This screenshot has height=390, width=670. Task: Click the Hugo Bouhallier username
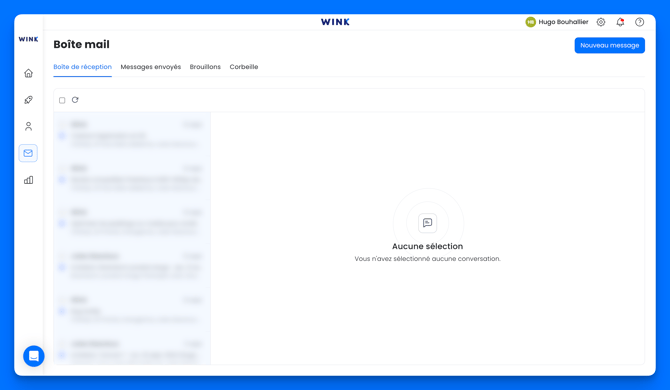563,22
